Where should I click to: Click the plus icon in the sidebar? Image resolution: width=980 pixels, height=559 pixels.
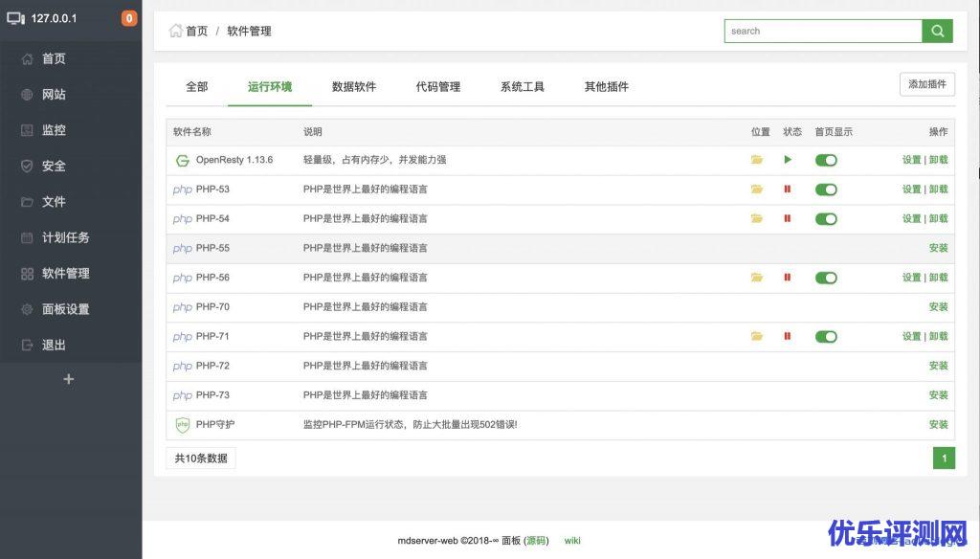click(68, 379)
